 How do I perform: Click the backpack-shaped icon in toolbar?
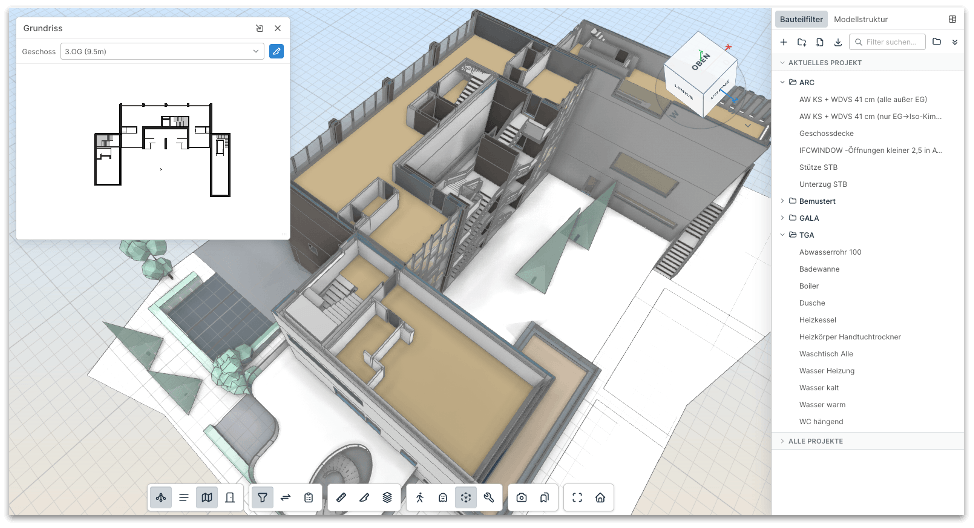click(443, 498)
